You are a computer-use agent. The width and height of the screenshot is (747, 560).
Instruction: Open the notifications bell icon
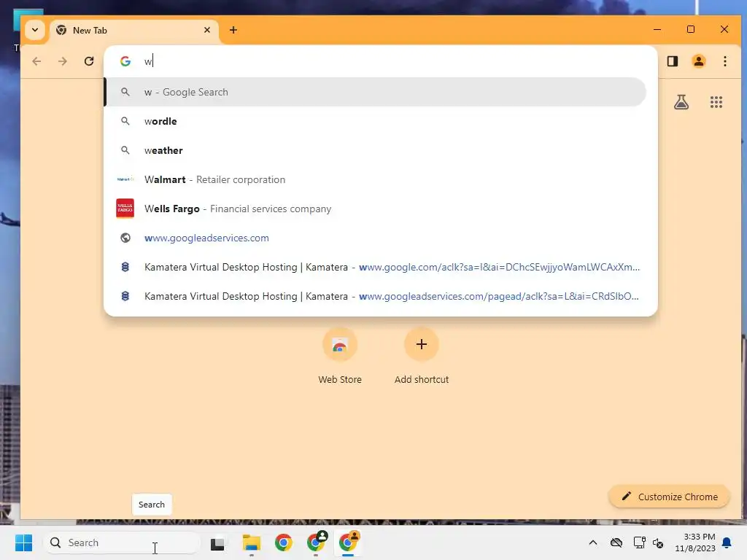point(727,542)
